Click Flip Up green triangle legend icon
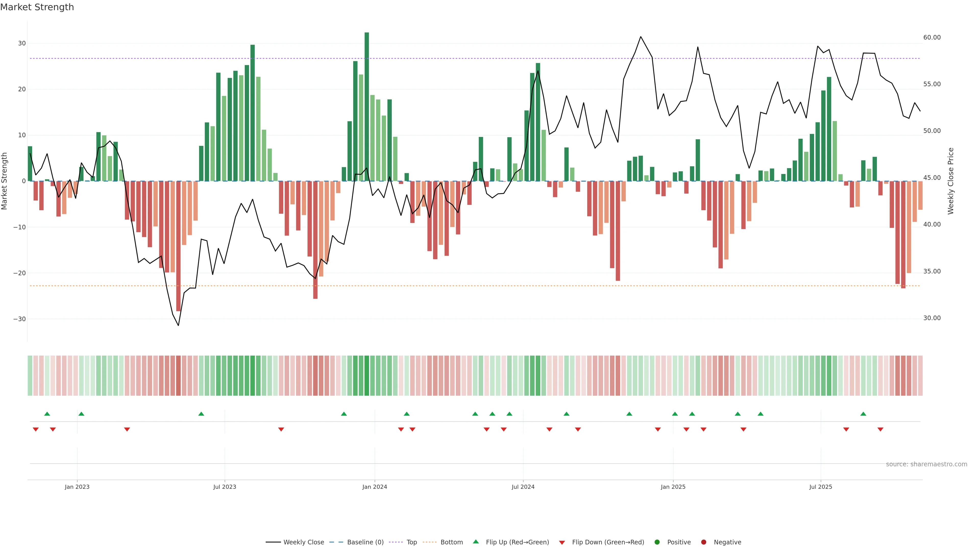The width and height of the screenshot is (980, 551). coord(475,542)
